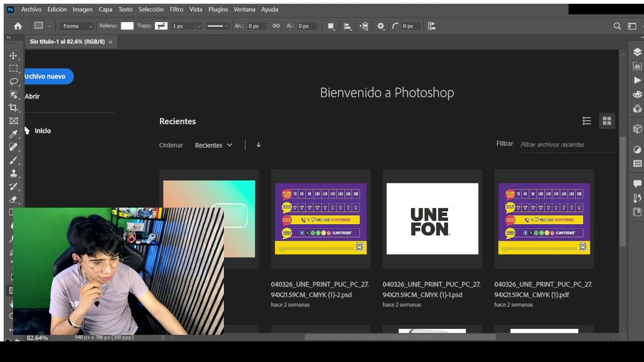Screen dimensions: 644x362
Task: Open path arrangement stack icon
Action: [364, 26]
